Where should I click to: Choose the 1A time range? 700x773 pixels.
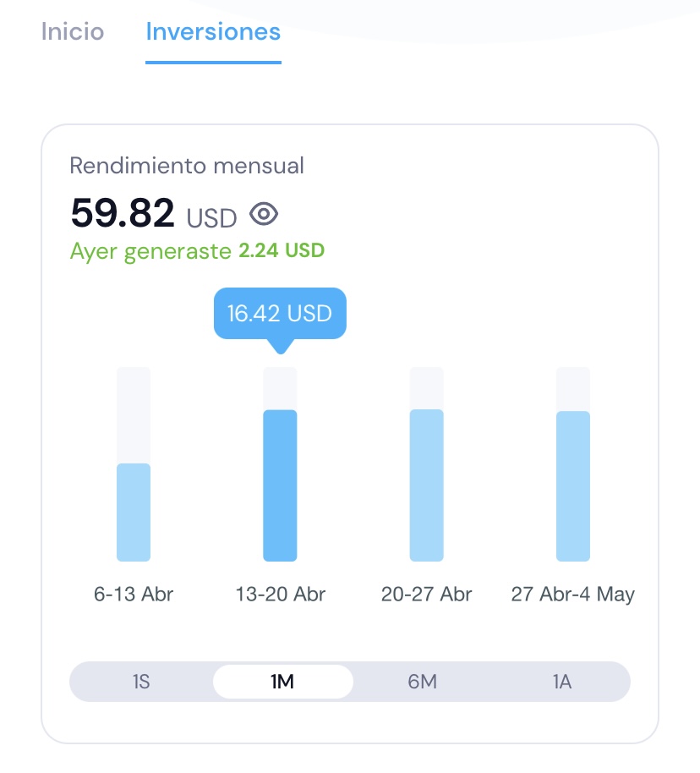(x=561, y=682)
